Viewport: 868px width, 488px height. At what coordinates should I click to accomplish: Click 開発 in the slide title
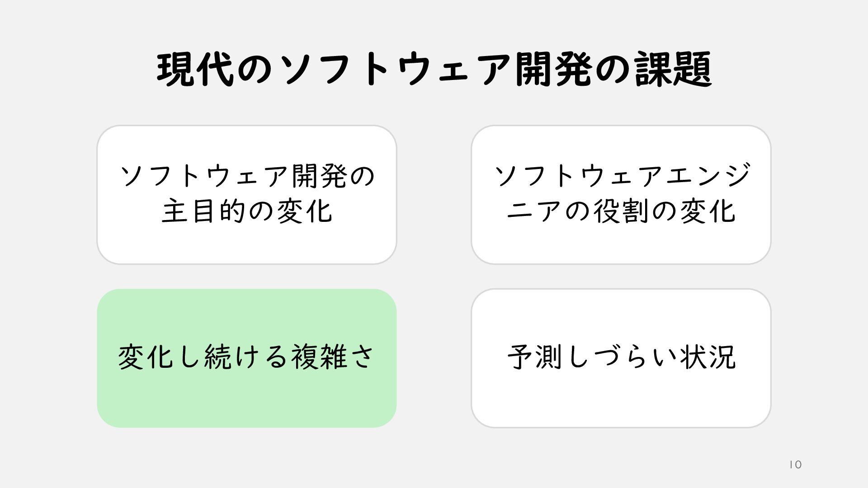pos(554,70)
